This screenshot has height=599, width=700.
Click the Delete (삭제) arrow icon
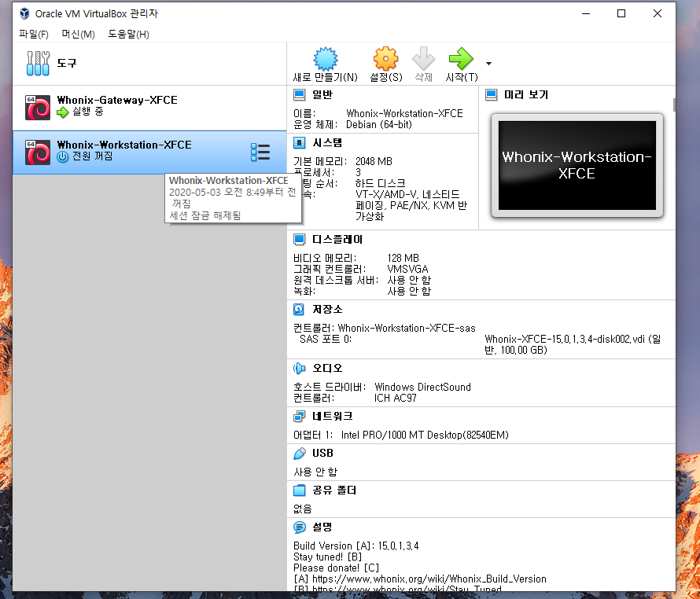click(x=423, y=59)
